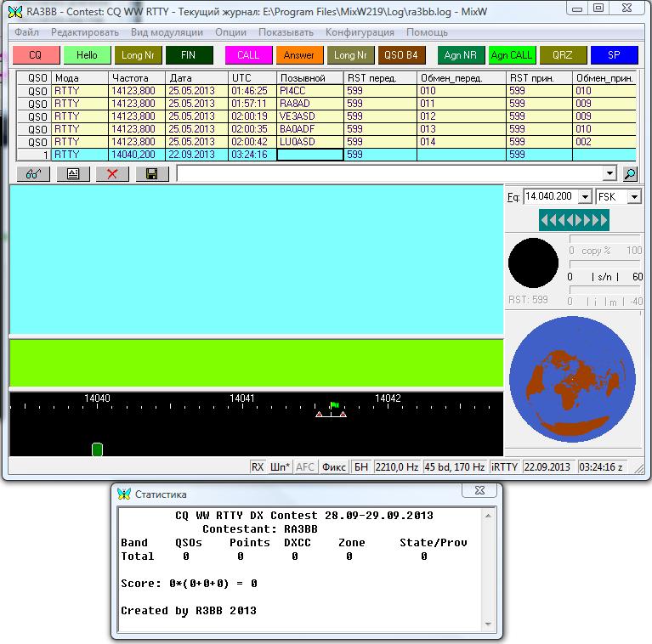Open the Файл menu
This screenshot has height=644, width=652.
[x=26, y=32]
